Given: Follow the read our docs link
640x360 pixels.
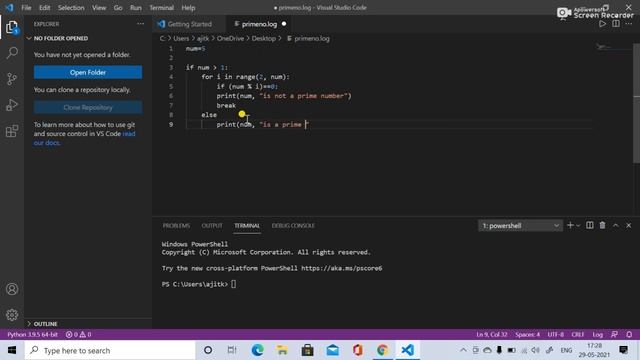Looking at the screenshot, I should click(x=84, y=138).
